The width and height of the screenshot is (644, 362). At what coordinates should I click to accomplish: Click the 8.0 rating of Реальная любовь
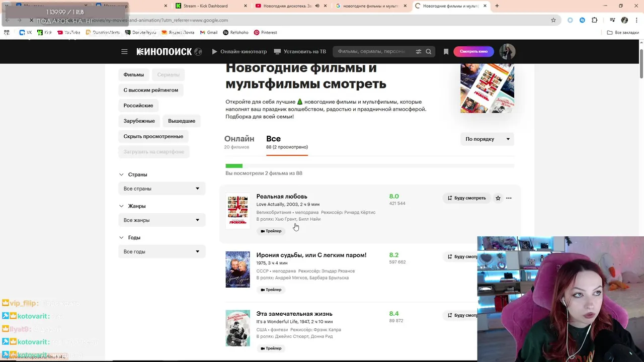tap(394, 197)
